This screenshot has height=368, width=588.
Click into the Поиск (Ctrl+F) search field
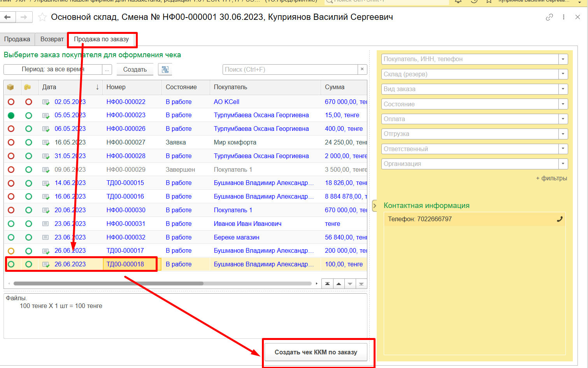(x=290, y=69)
